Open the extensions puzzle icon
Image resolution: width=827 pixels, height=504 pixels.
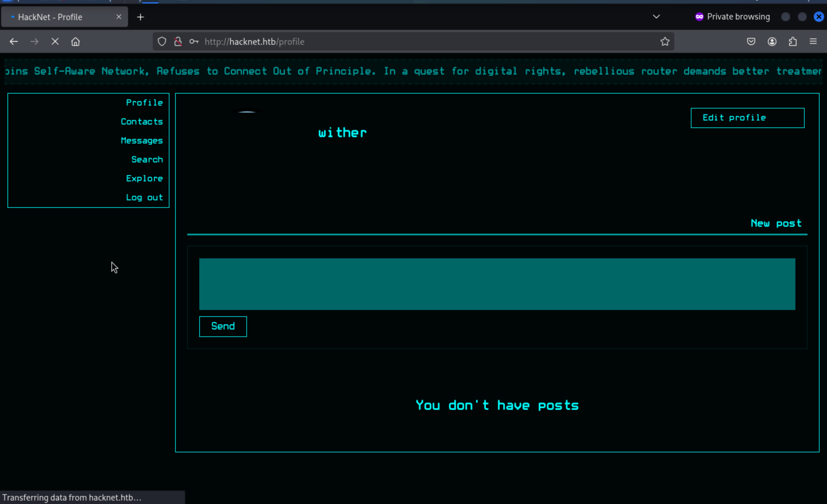pos(793,42)
